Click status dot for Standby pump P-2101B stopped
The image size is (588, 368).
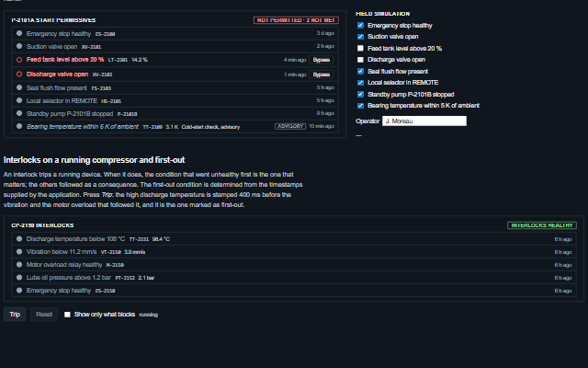pyautogui.click(x=19, y=113)
